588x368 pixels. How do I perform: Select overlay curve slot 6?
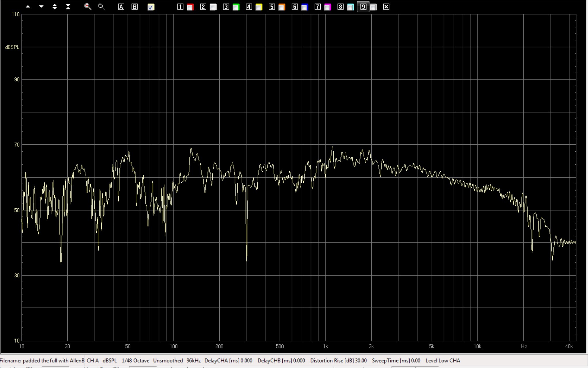click(295, 7)
